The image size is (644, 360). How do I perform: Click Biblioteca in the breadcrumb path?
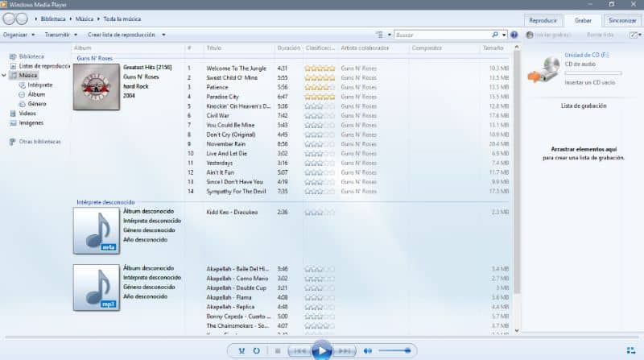pyautogui.click(x=53, y=19)
